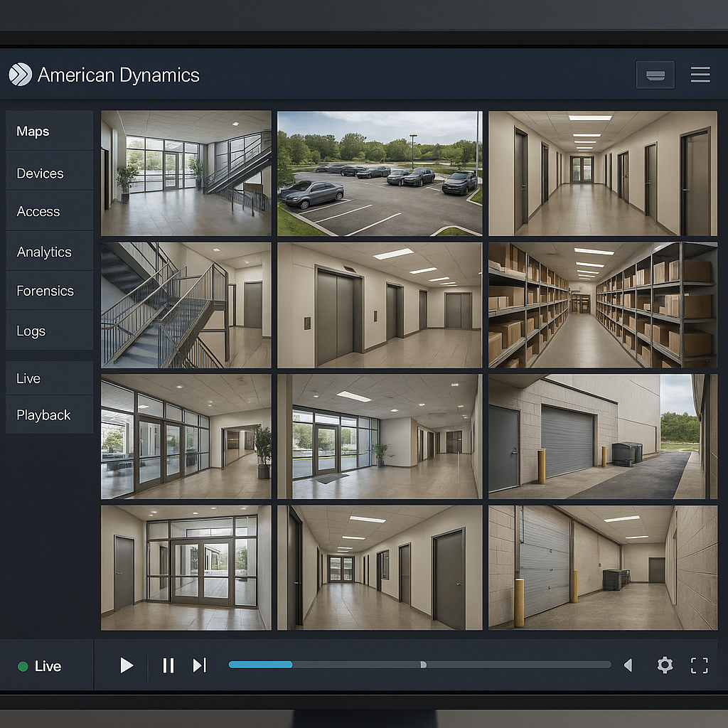Open the camera view layout icon
Image resolution: width=728 pixels, height=728 pixels.
(654, 74)
